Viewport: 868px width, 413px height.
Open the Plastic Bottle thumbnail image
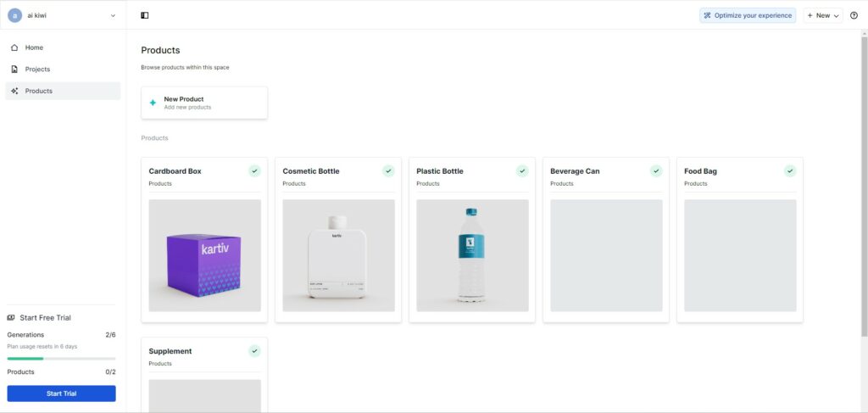473,255
